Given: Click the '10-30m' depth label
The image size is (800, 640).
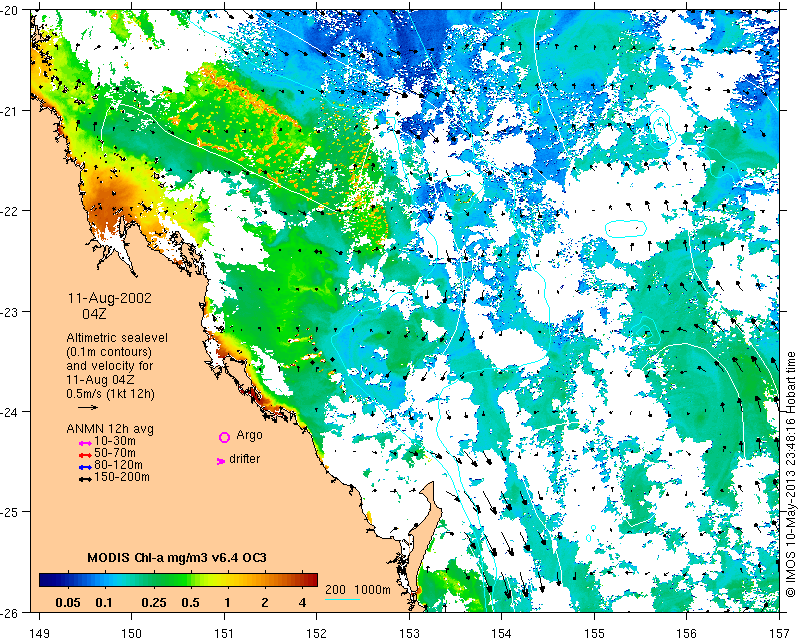Looking at the screenshot, I should 115,441.
